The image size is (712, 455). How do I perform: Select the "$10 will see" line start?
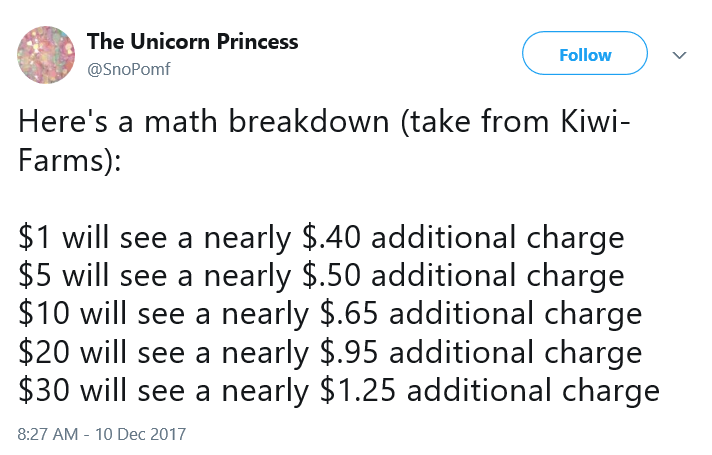coord(101,314)
